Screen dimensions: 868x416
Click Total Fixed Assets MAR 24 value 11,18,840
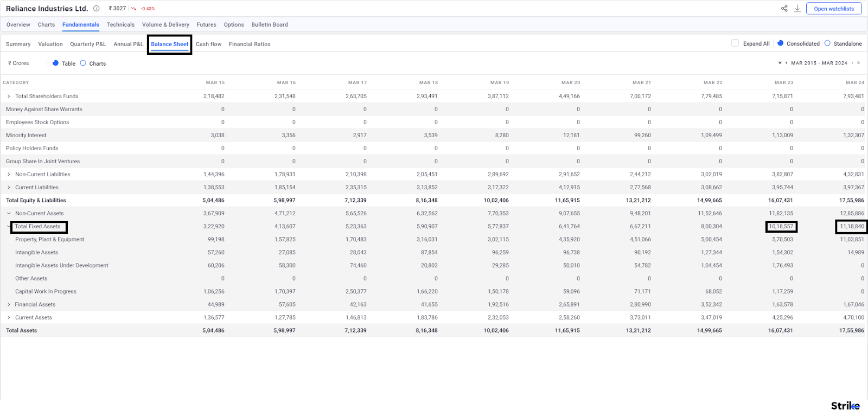(852, 226)
